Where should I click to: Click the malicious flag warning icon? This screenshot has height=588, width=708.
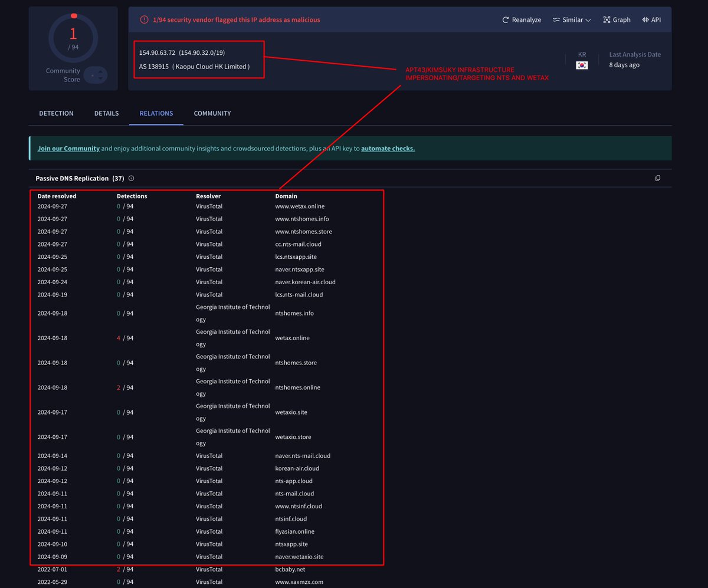(144, 19)
